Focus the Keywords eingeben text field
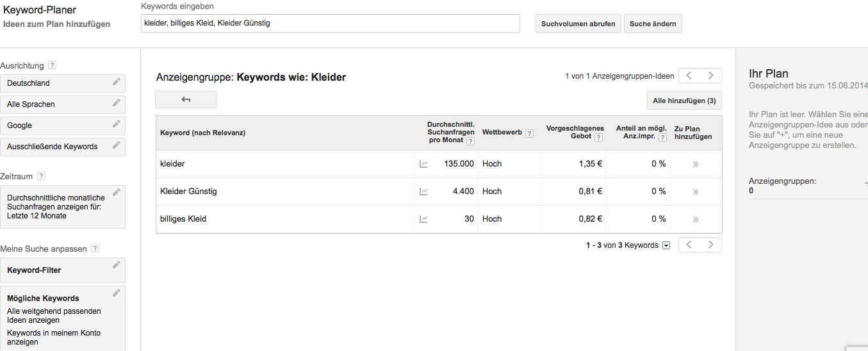868x351 pixels. click(x=331, y=23)
